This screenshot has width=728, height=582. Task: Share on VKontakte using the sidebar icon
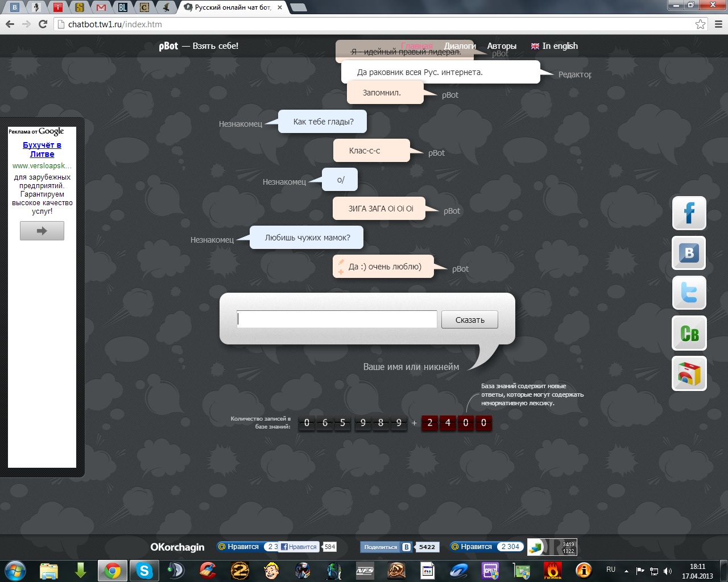pos(689,253)
